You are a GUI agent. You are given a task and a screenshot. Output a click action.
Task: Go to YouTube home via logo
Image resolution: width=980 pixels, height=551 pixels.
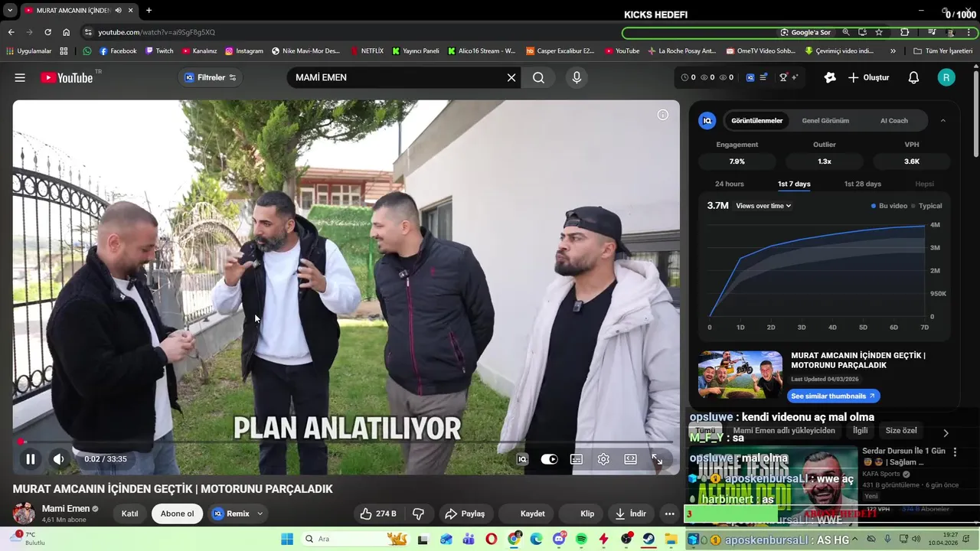(67, 77)
